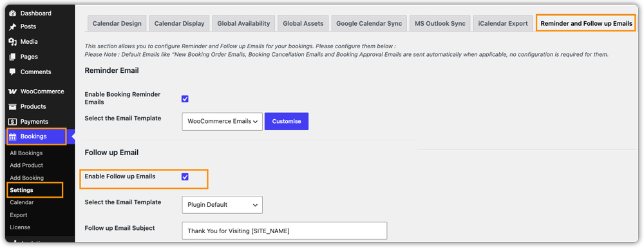Toggle Enable Follow up Emails checkbox

point(185,177)
